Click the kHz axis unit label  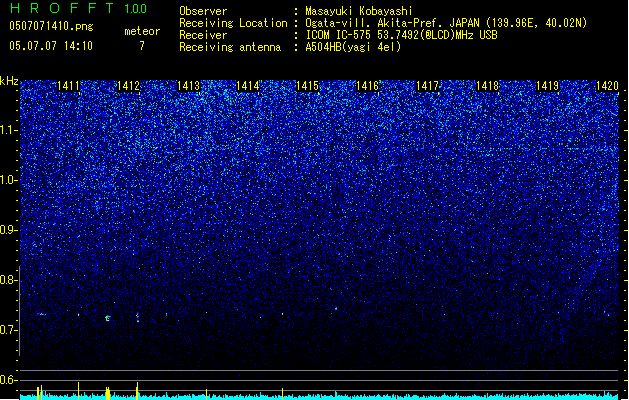[9, 81]
